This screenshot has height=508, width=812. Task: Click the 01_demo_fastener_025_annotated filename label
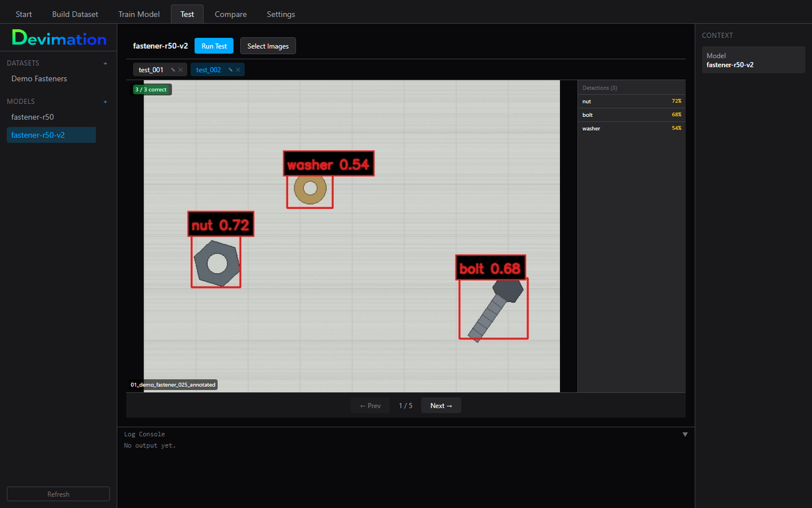[x=173, y=385]
